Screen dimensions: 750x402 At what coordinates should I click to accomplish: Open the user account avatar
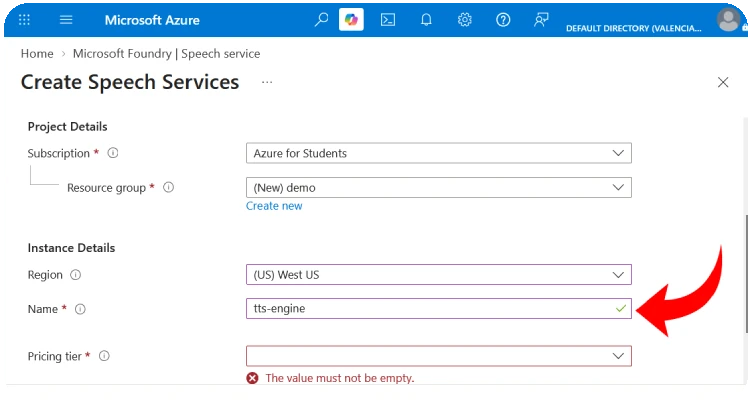(728, 20)
